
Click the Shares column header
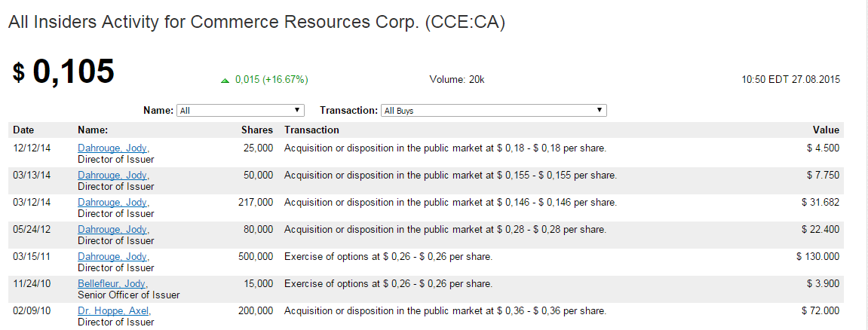[x=256, y=130]
